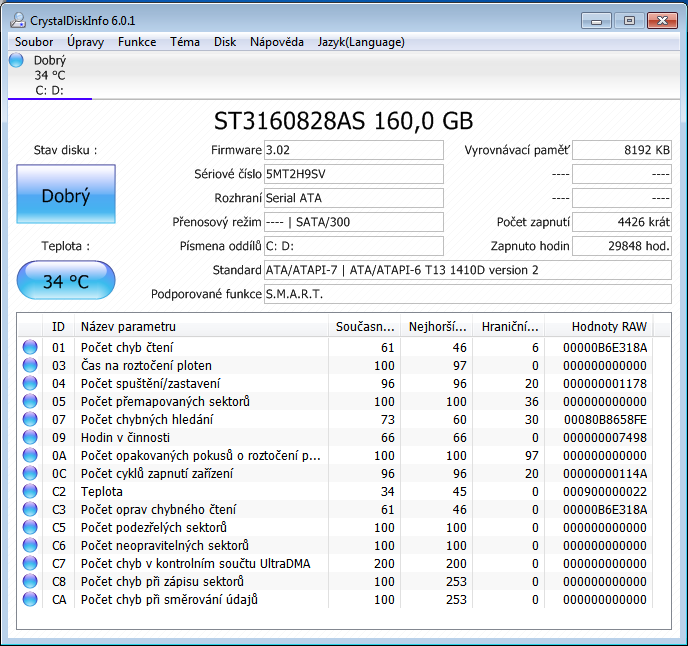
Task: Click the ID column header
Action: click(x=58, y=327)
